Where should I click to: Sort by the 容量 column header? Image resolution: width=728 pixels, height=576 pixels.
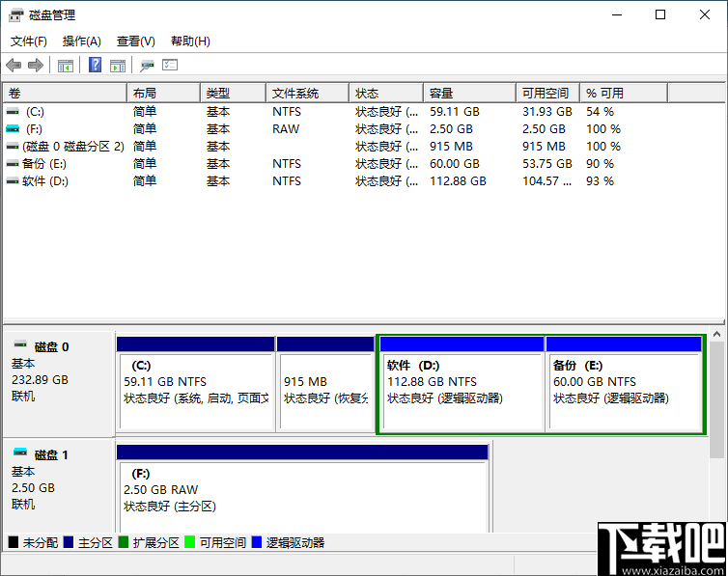(x=470, y=94)
